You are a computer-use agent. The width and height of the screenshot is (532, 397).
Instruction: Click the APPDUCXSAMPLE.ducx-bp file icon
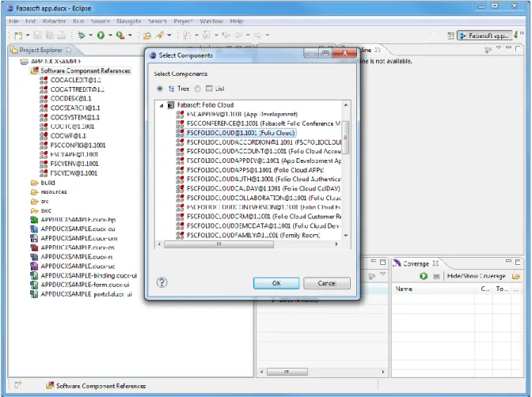(x=34, y=220)
